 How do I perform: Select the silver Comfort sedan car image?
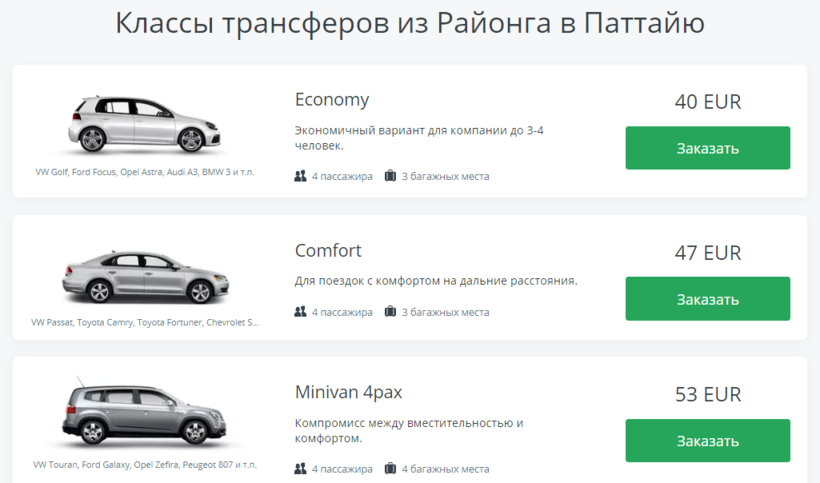[143, 275]
